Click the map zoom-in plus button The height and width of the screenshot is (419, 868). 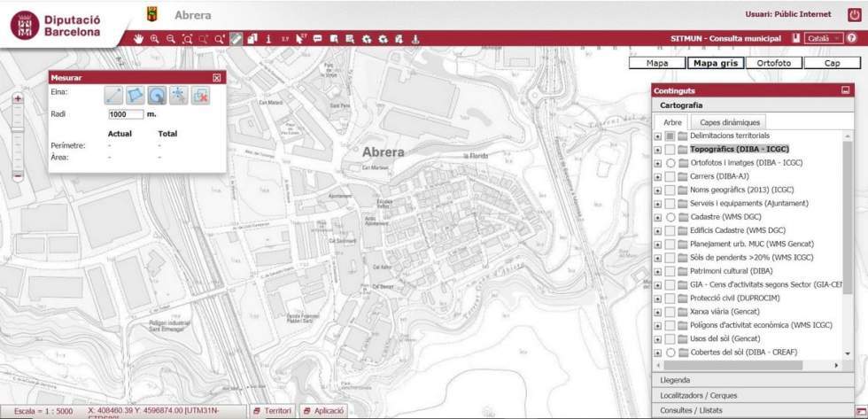pos(18,99)
